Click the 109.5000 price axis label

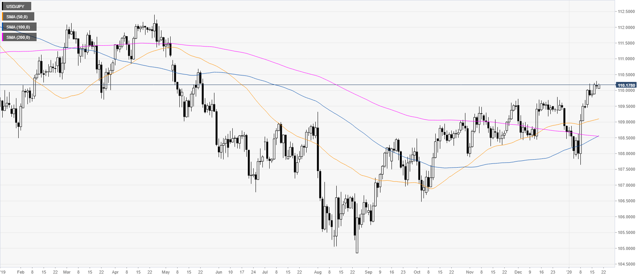coord(626,106)
